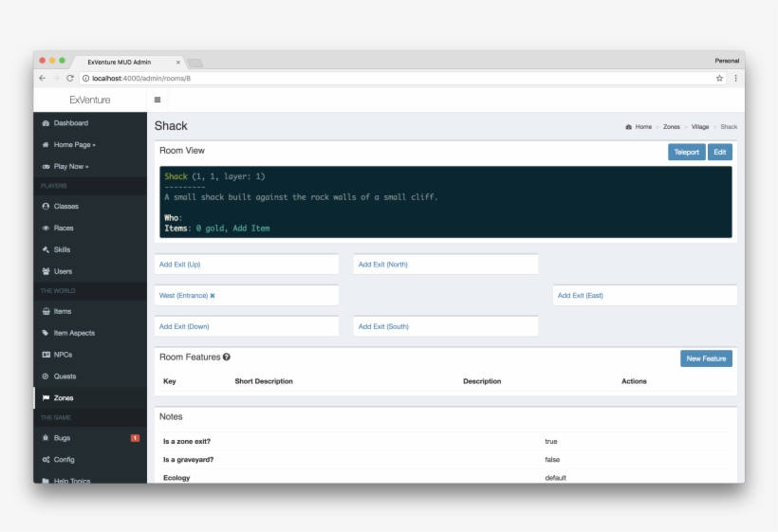Bookmark page with the star icon
This screenshot has height=532, width=778.
tap(719, 79)
